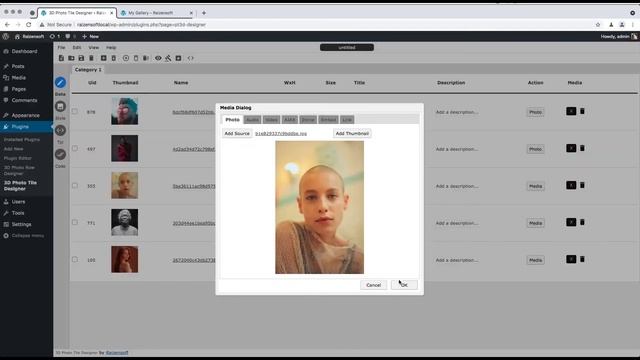Tick the checkbox for row 876
The width and height of the screenshot is (640, 360).
(x=75, y=111)
